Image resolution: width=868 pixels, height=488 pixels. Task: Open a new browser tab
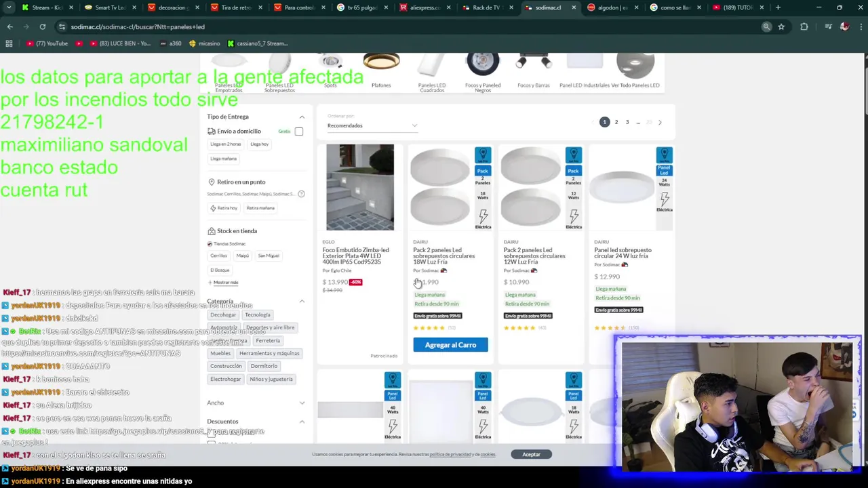coord(778,7)
